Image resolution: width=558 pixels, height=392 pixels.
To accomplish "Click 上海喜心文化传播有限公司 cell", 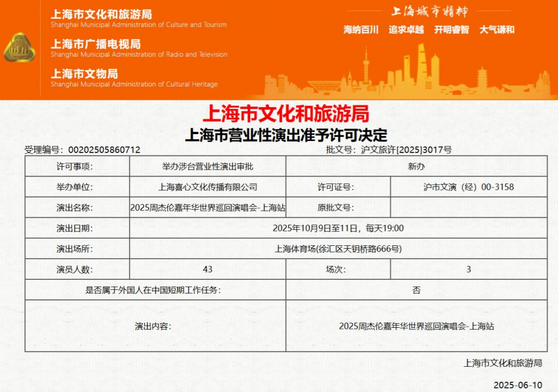I will point(208,187).
